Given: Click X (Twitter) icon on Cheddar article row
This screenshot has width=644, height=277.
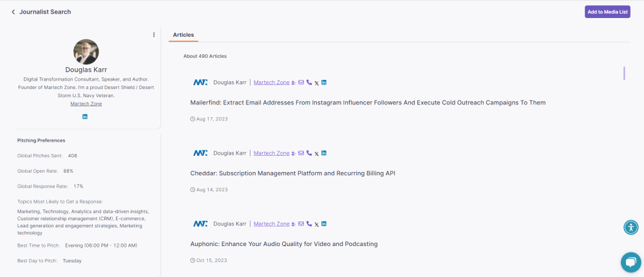Looking at the screenshot, I should (x=317, y=154).
